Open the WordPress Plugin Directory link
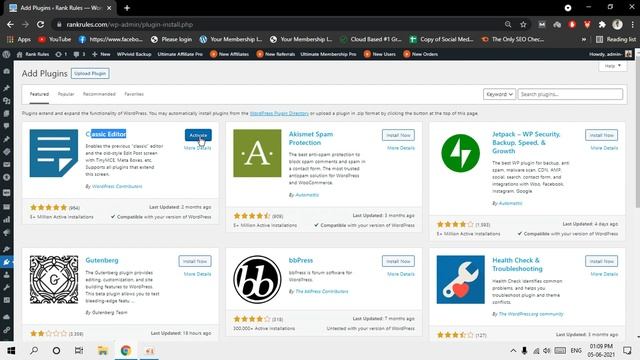 point(279,113)
